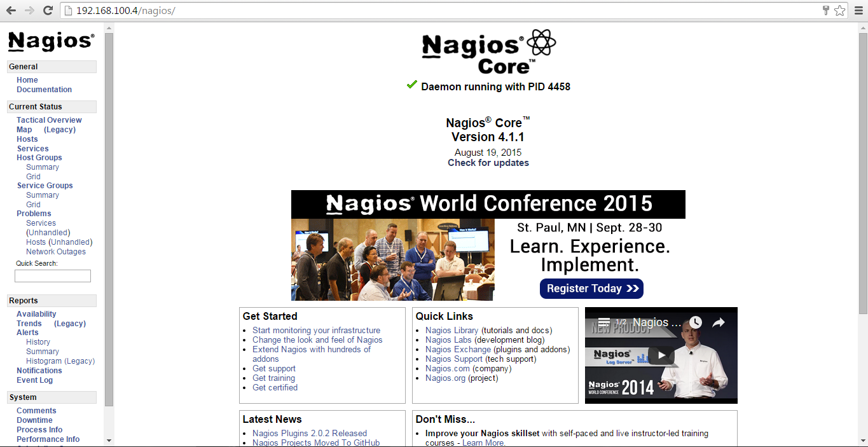Open the Trends report
Image resolution: width=868 pixels, height=447 pixels.
tap(29, 324)
